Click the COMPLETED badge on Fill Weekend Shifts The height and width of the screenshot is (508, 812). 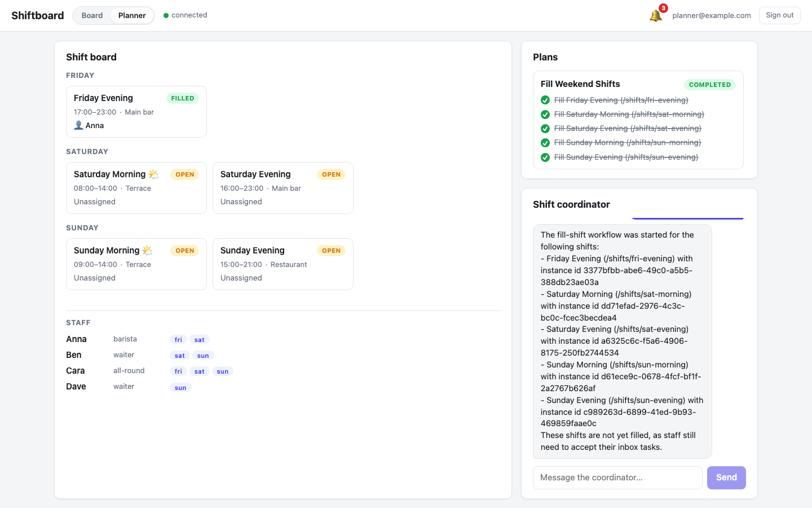710,85
